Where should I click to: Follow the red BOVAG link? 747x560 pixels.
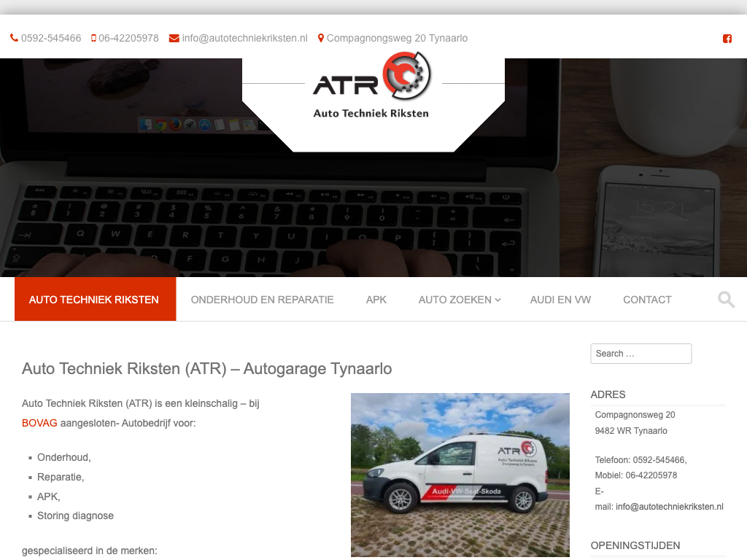click(39, 423)
